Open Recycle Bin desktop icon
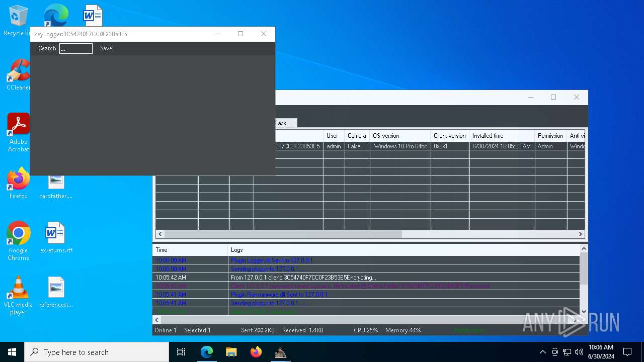The width and height of the screenshot is (644, 362). pyautogui.click(x=18, y=21)
